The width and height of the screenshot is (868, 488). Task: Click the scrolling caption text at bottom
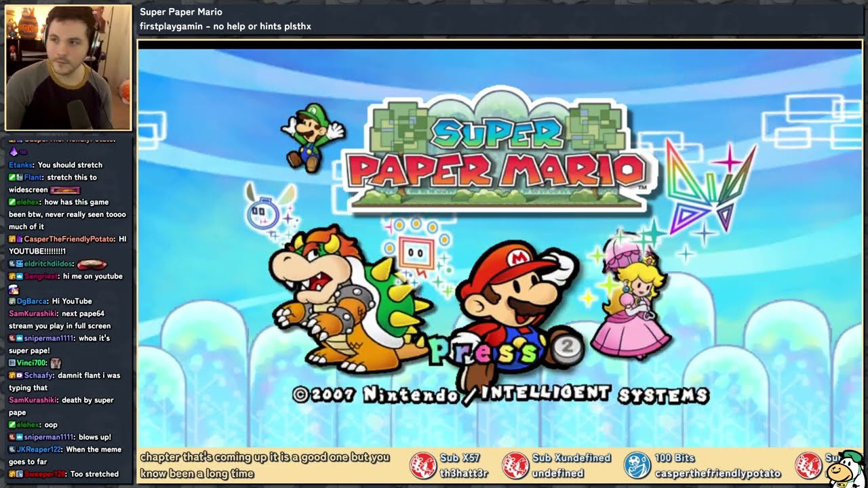click(x=265, y=465)
